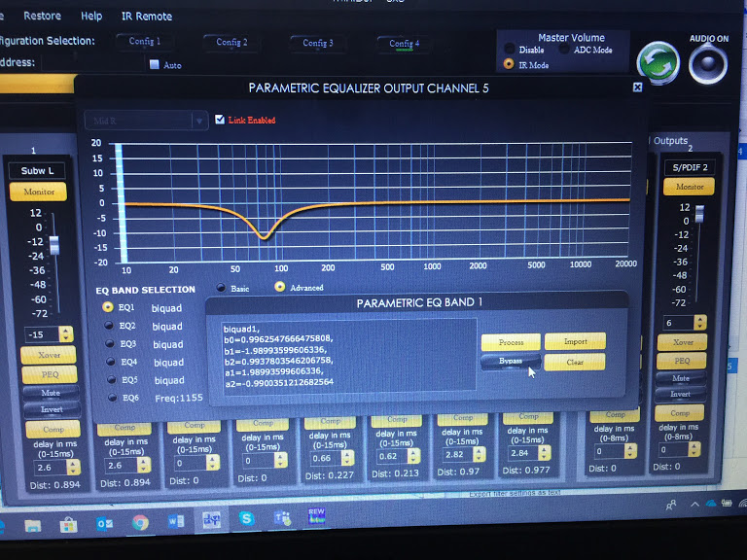Click the Subw L delay stepper arrows

pos(73,467)
